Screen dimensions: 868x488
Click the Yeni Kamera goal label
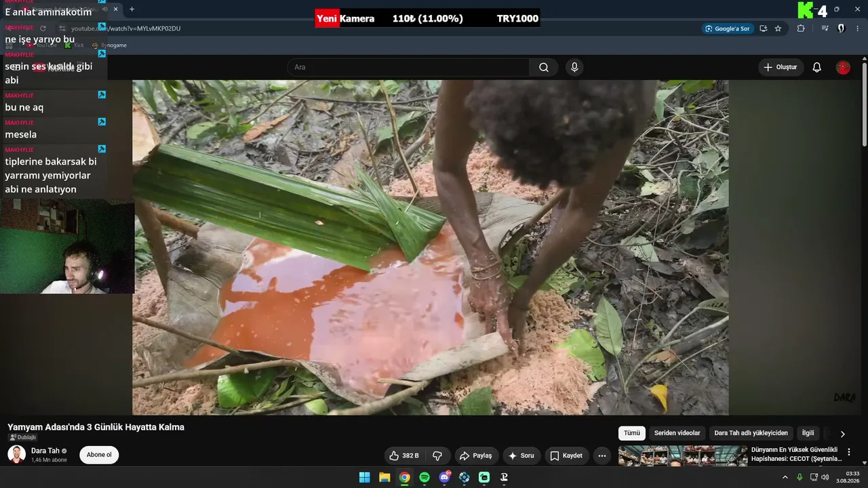coord(345,18)
